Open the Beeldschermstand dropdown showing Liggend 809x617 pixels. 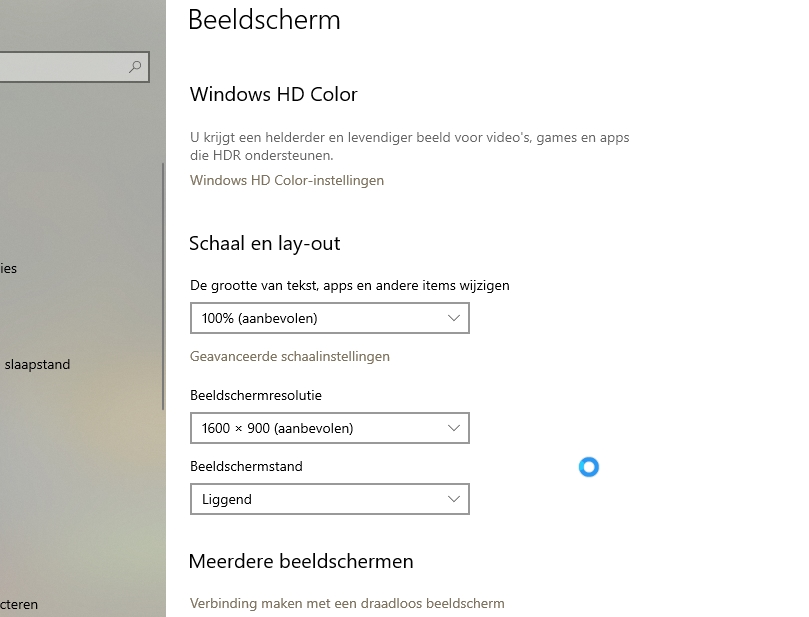click(x=330, y=499)
